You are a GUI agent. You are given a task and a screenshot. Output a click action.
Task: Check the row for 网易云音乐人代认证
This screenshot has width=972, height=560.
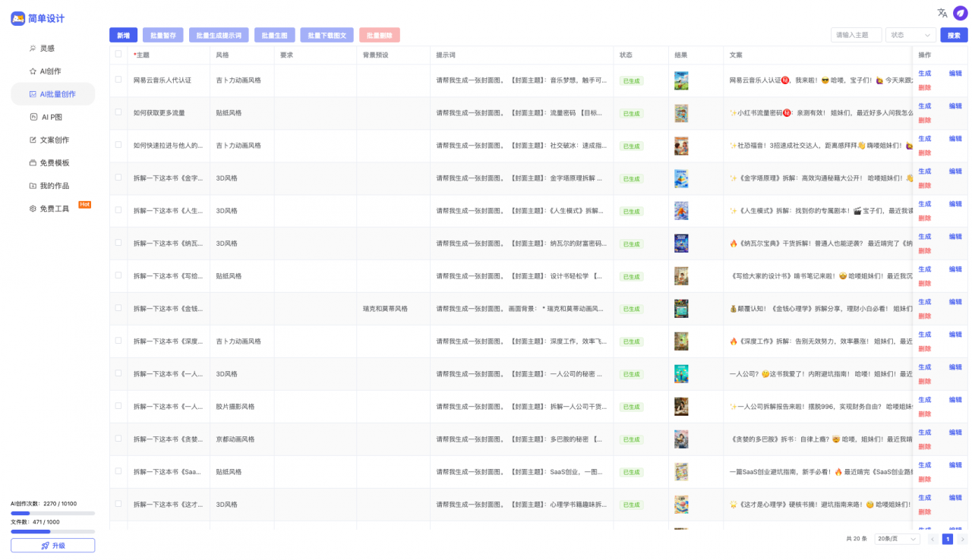pos(118,80)
